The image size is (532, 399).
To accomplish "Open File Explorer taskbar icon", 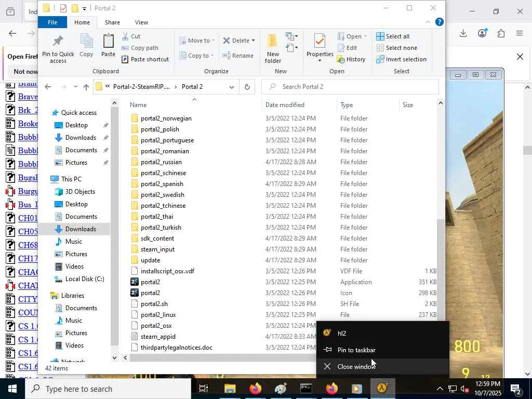I will [x=230, y=389].
